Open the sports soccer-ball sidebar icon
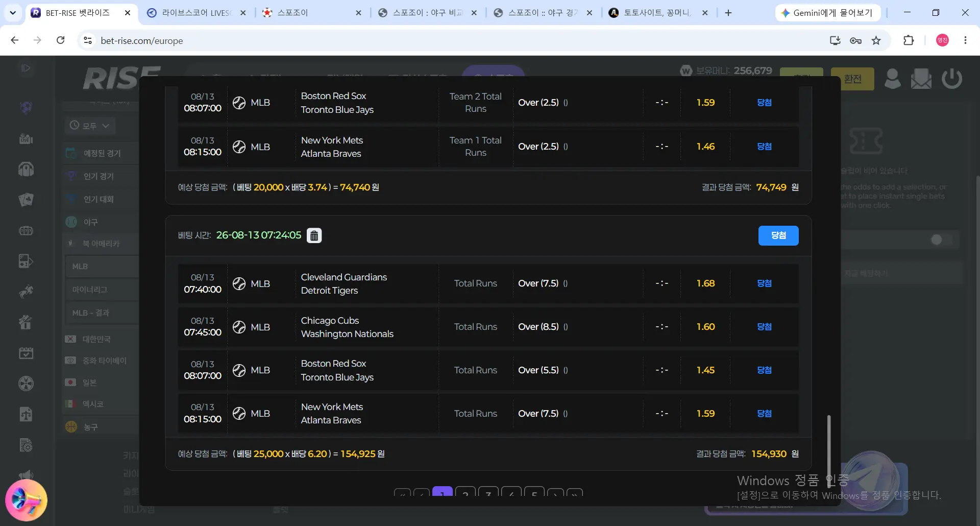980x526 pixels. 26,107
